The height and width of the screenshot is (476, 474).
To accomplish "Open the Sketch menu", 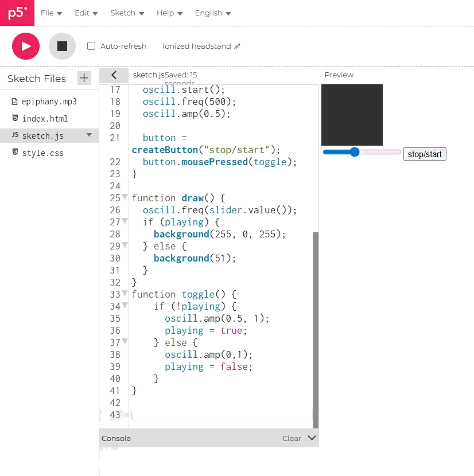I will 127,13.
